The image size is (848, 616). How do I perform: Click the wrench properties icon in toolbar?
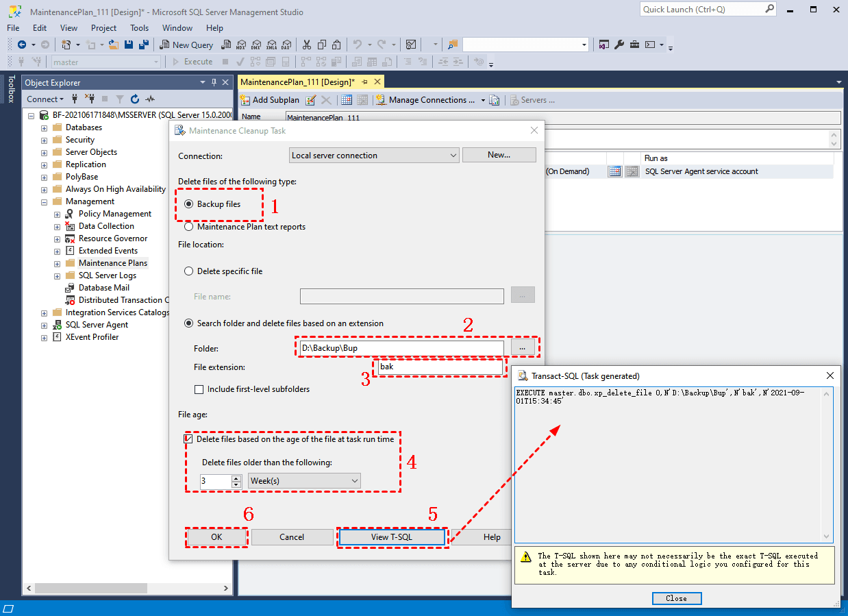[619, 45]
